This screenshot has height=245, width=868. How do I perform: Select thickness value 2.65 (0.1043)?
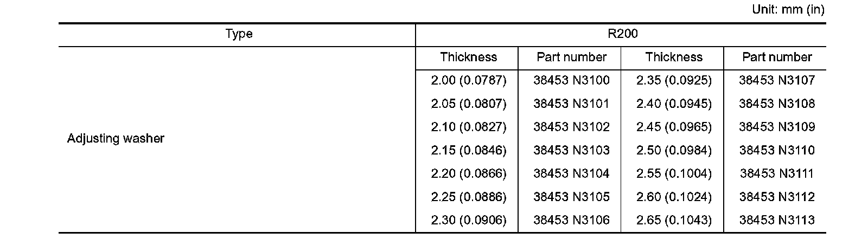pos(674,220)
